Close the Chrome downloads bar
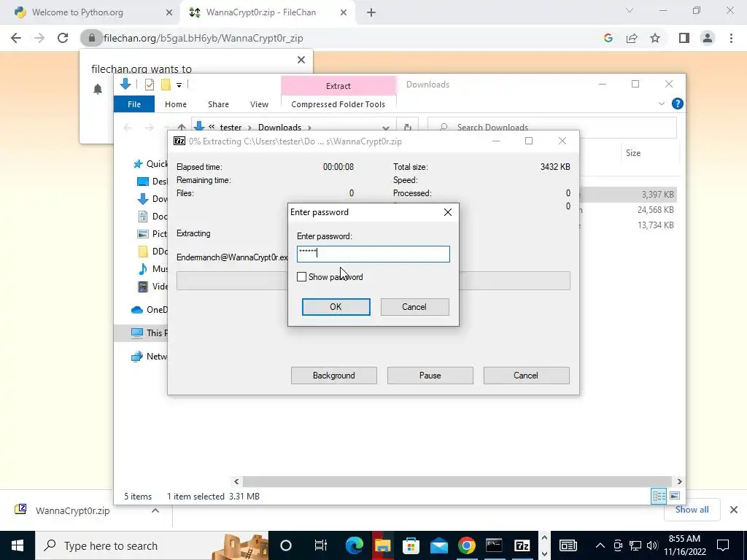 coord(734,510)
